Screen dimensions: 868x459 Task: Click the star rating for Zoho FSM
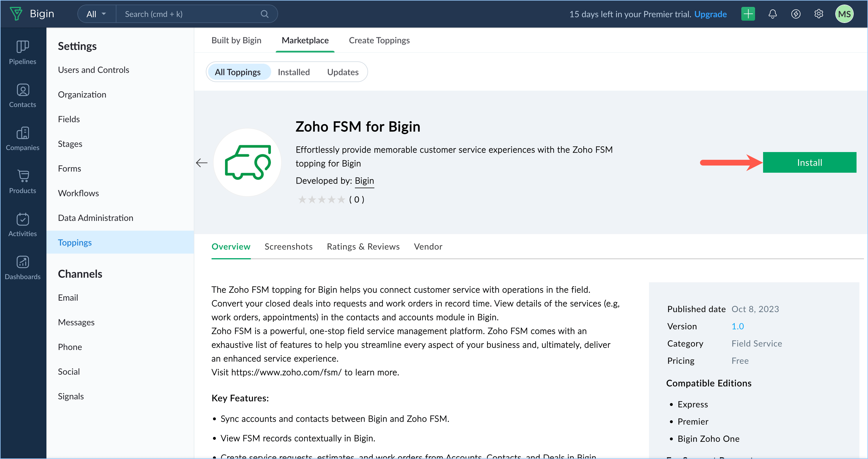click(x=322, y=200)
